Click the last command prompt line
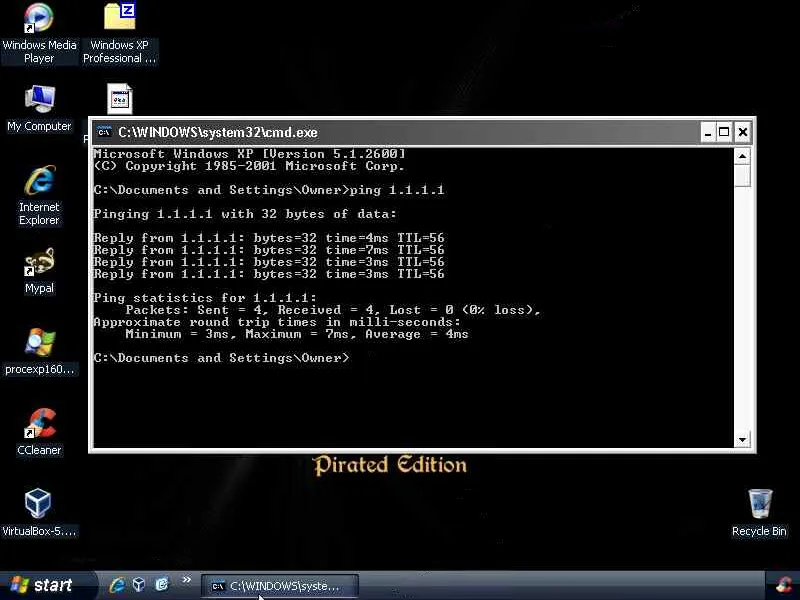 tap(221, 358)
